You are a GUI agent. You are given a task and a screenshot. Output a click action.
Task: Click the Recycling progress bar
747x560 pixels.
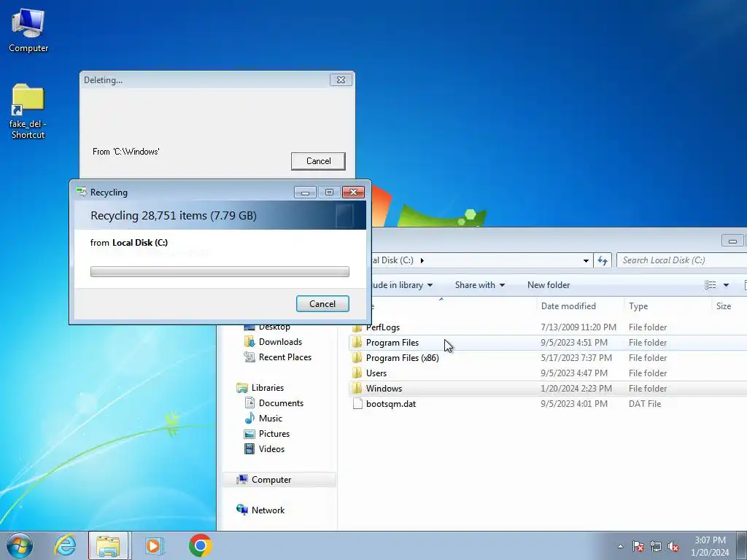[x=220, y=271]
